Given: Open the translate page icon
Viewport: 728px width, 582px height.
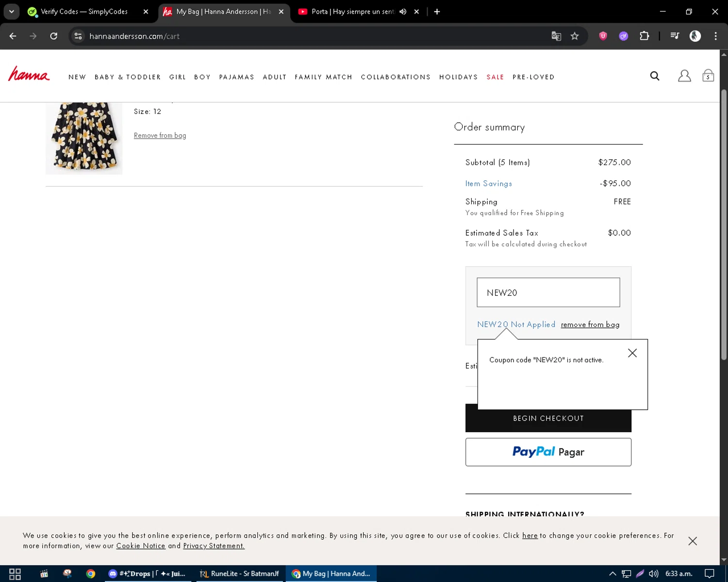Looking at the screenshot, I should tap(556, 36).
